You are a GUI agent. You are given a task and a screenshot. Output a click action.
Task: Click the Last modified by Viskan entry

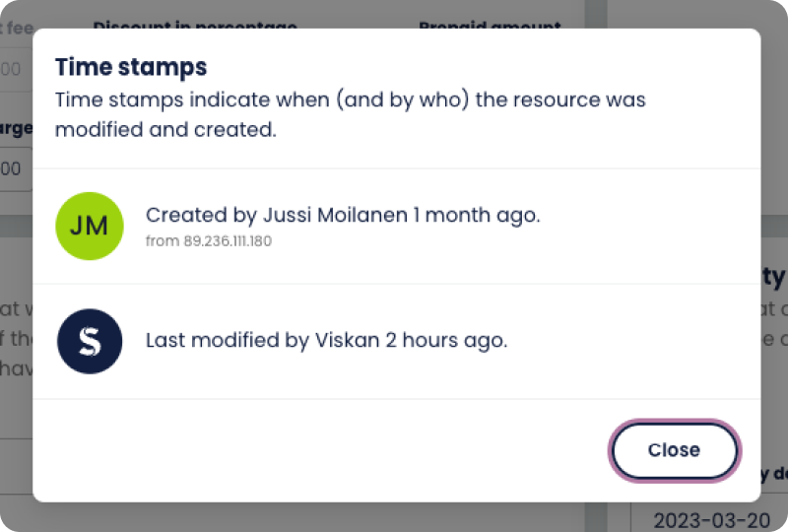[x=326, y=341]
